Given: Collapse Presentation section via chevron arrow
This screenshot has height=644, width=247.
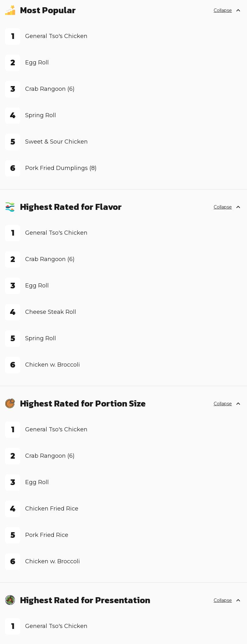Looking at the screenshot, I should pyautogui.click(x=238, y=600).
